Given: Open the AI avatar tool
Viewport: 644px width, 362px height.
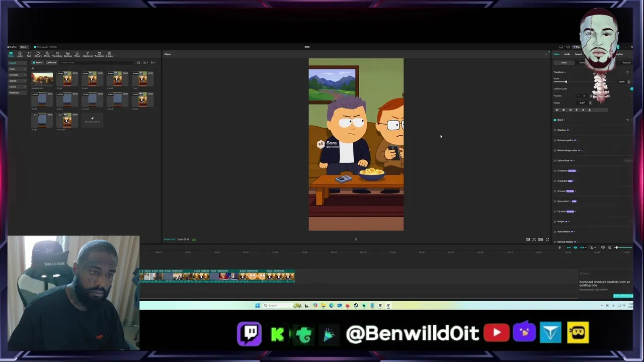Looking at the screenshot, I should 109,54.
